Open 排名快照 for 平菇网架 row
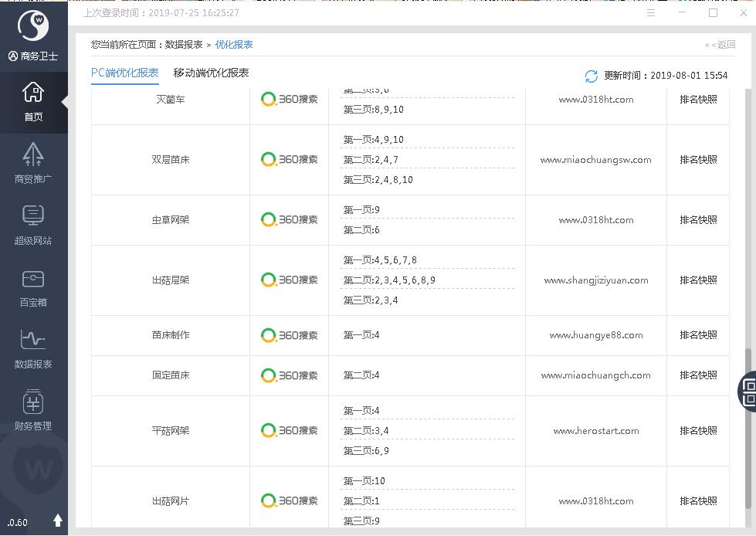 pyautogui.click(x=698, y=431)
